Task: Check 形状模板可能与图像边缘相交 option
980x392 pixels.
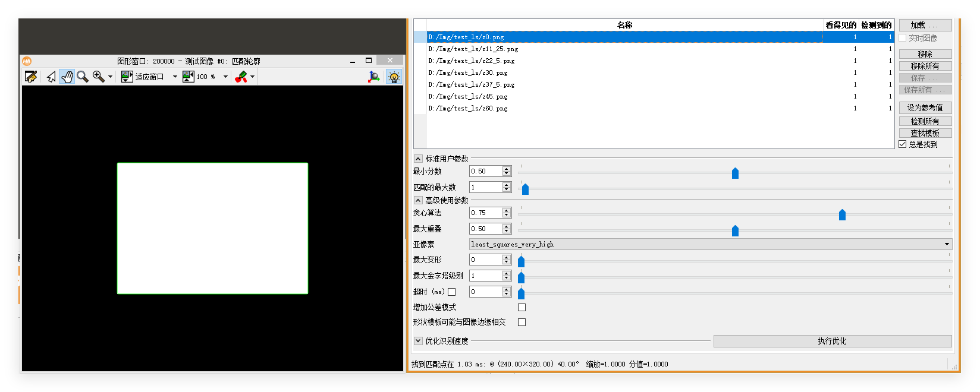Action: coord(522,322)
